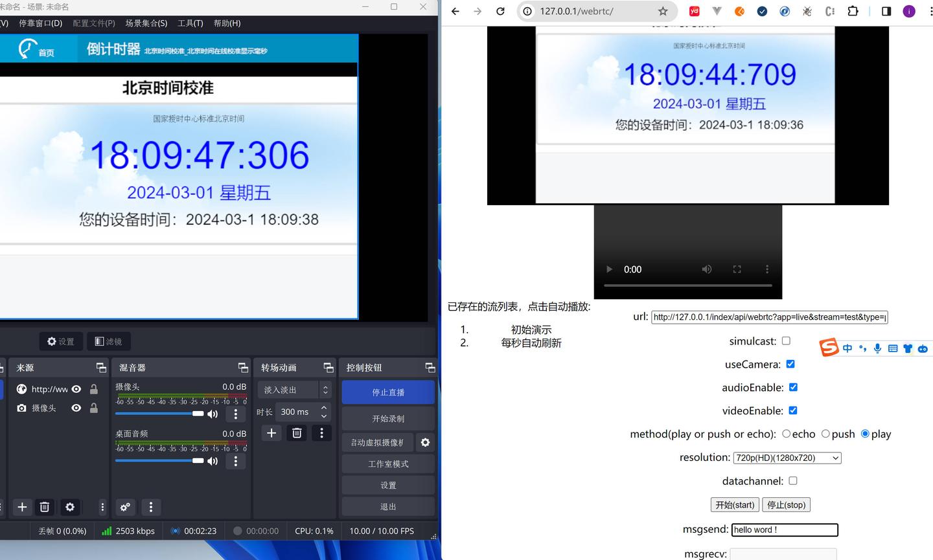Select the push radio button
Viewport: 933px width, 560px height.
(825, 434)
